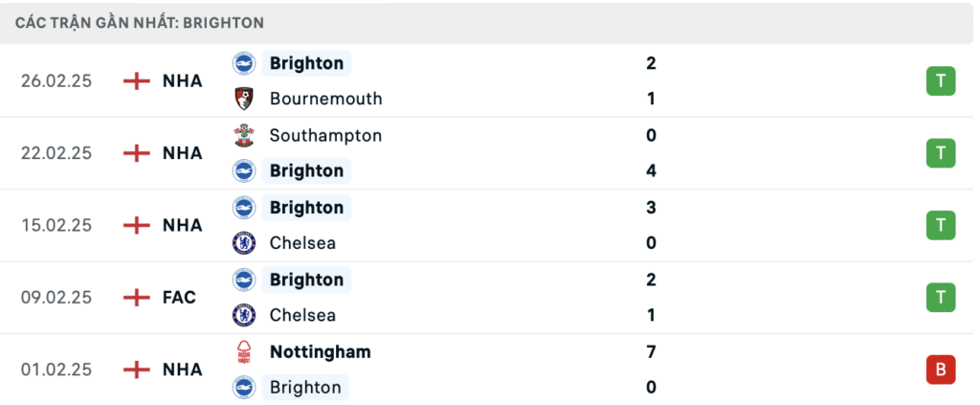Viewport: 980px width, 405px height.
Task: Open the Southampton team link
Action: (x=325, y=136)
